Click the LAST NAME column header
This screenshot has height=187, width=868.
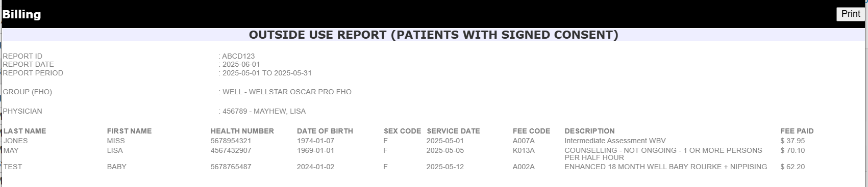tap(24, 131)
